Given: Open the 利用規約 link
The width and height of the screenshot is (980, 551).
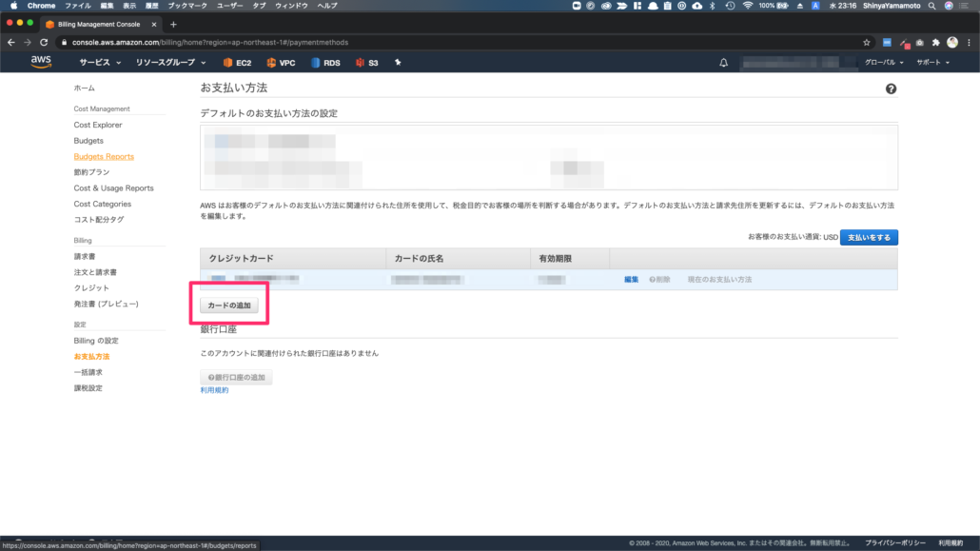Looking at the screenshot, I should point(214,390).
